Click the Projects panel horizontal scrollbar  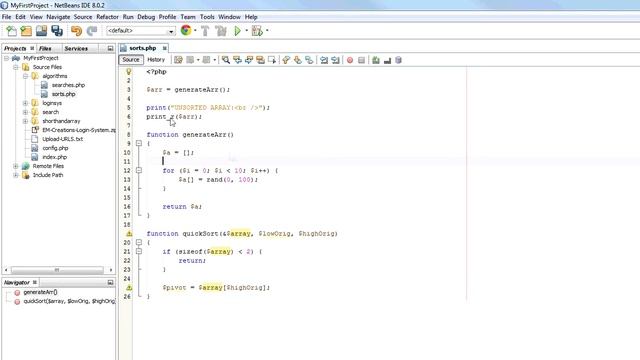click(x=57, y=270)
